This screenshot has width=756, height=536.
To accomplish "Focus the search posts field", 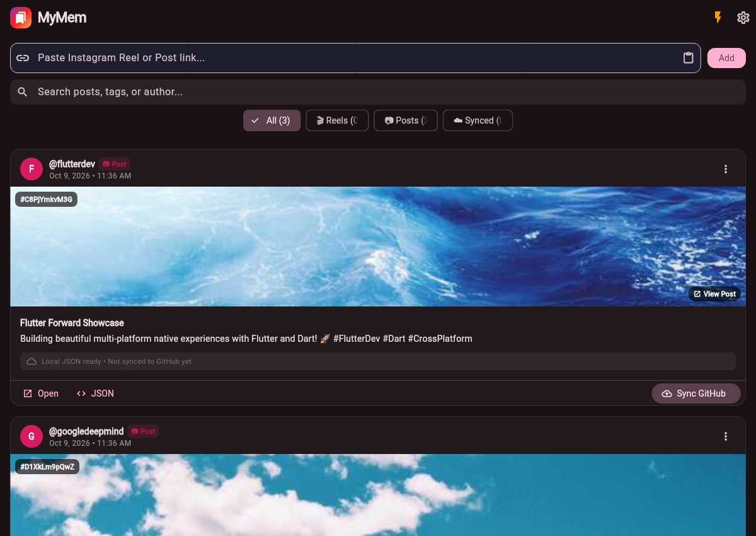I will click(378, 92).
